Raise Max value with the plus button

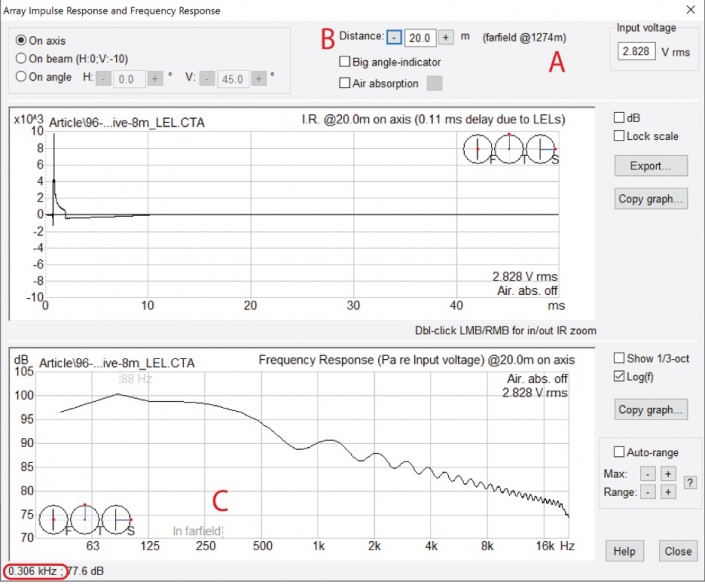[668, 473]
